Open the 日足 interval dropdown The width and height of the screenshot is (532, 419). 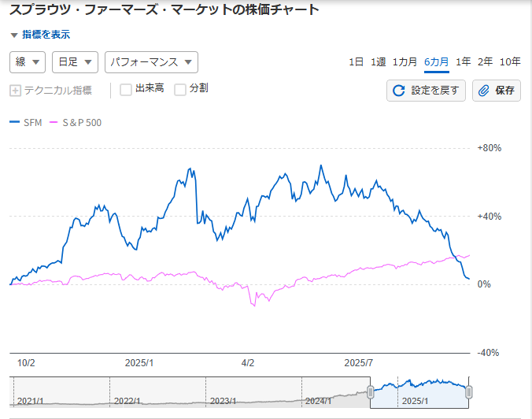coord(75,62)
